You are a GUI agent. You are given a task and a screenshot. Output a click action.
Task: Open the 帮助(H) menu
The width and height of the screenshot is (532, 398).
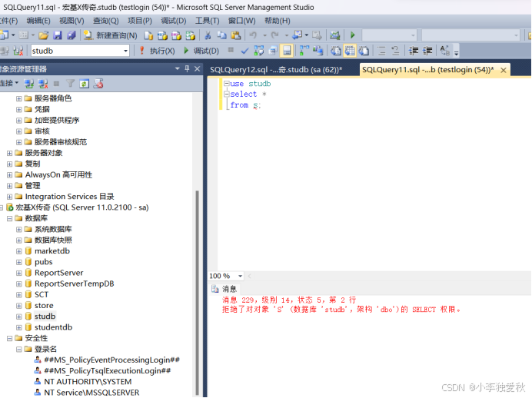(x=278, y=21)
